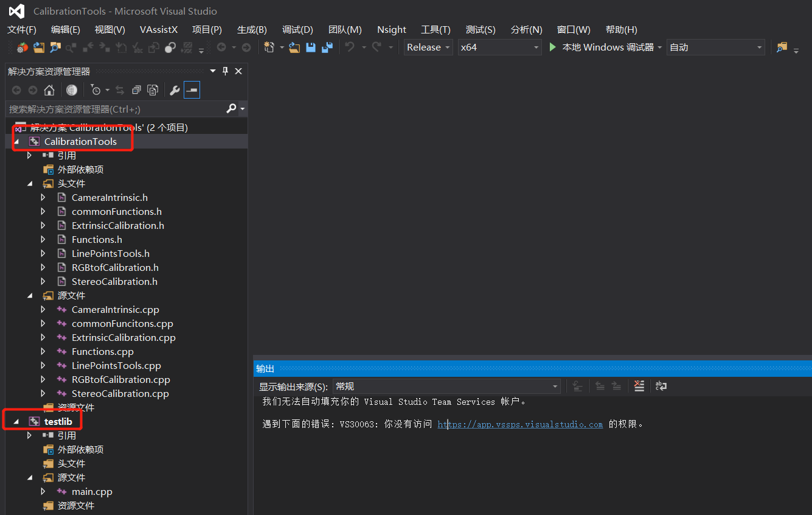Click the new project icon in main toolbar

pos(269,47)
